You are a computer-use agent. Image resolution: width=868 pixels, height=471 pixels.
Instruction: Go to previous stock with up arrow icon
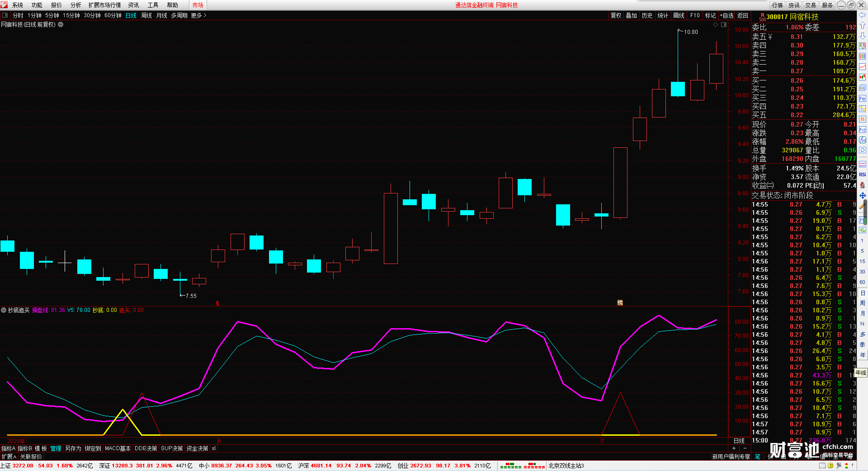pos(863,25)
